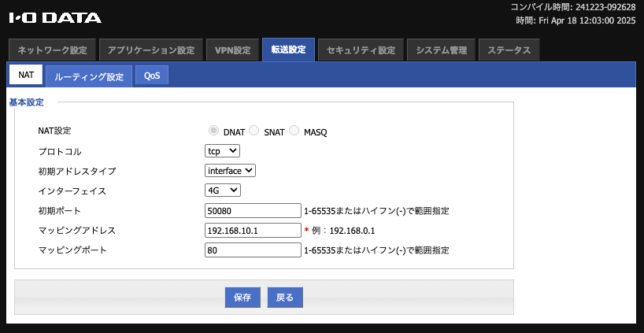Open the プロトコル tcp dropdown
The height and width of the screenshot is (333, 644).
222,151
